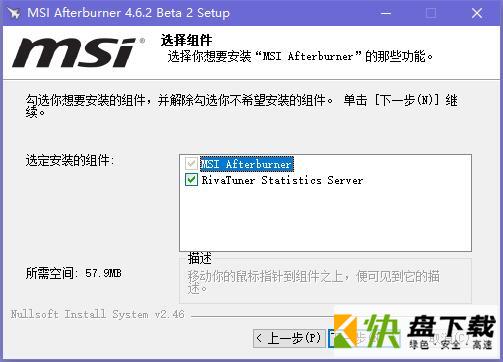Go back with the 上一步(P) button
Image resolution: width=503 pixels, height=362 pixels.
point(289,338)
